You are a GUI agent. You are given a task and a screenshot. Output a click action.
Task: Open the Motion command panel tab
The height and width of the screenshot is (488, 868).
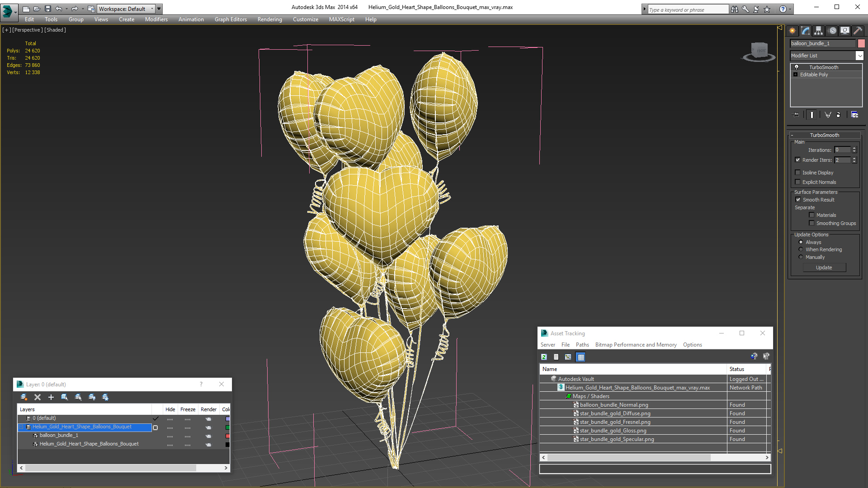point(832,31)
